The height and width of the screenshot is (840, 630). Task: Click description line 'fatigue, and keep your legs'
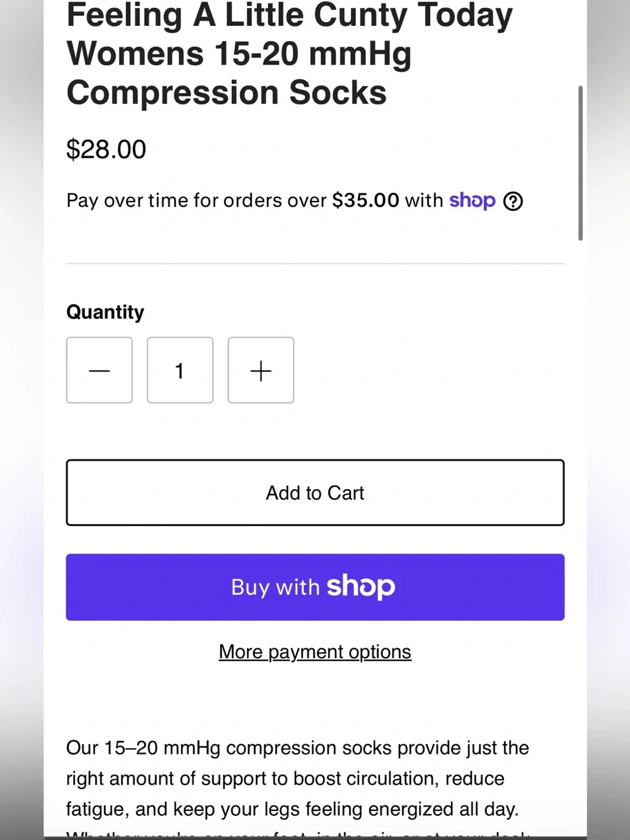click(292, 809)
